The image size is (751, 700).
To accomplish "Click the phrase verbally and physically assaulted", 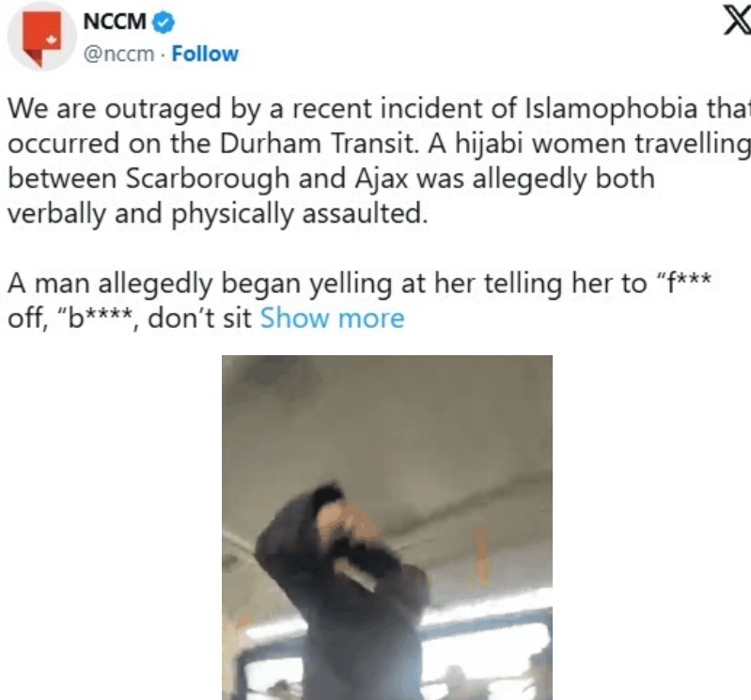I will click(217, 214).
